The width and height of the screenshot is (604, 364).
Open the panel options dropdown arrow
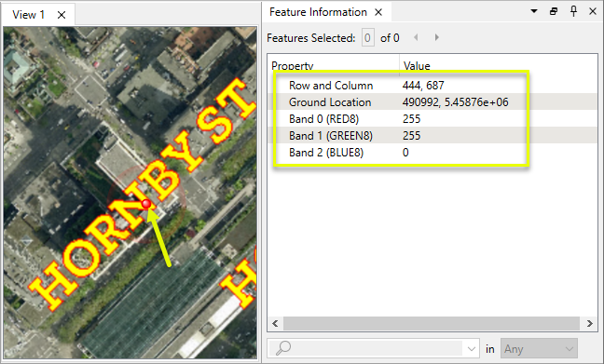pos(534,11)
